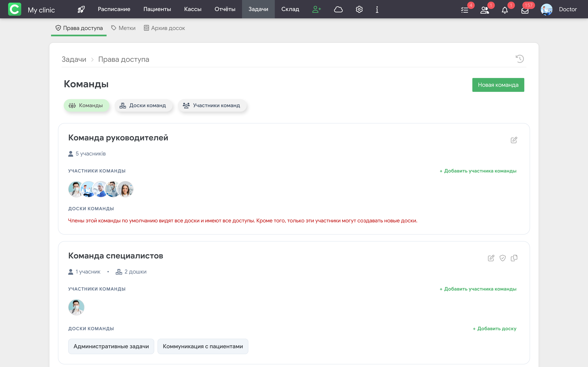Open the add user icon in navbar
Screen dimensions: 588x367
click(316, 9)
